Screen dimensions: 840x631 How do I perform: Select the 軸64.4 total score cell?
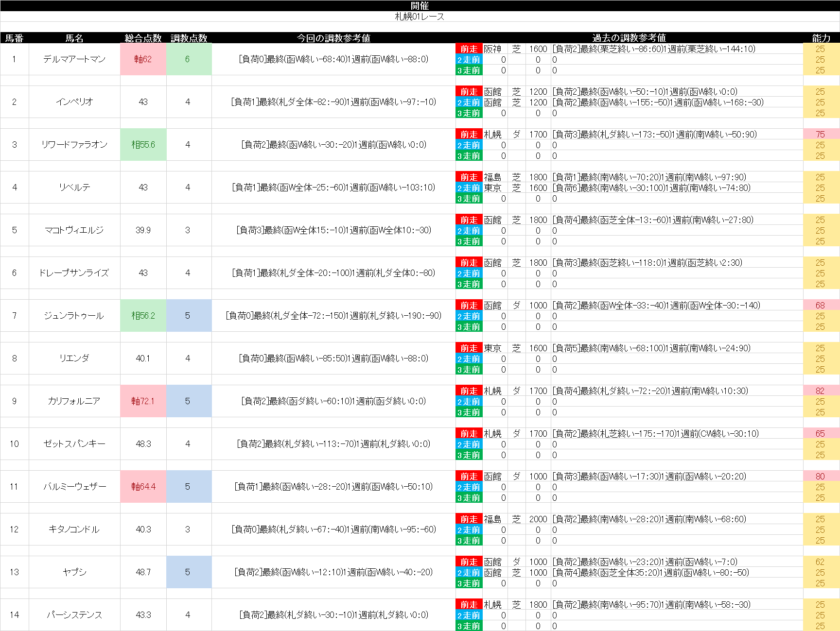click(x=143, y=487)
